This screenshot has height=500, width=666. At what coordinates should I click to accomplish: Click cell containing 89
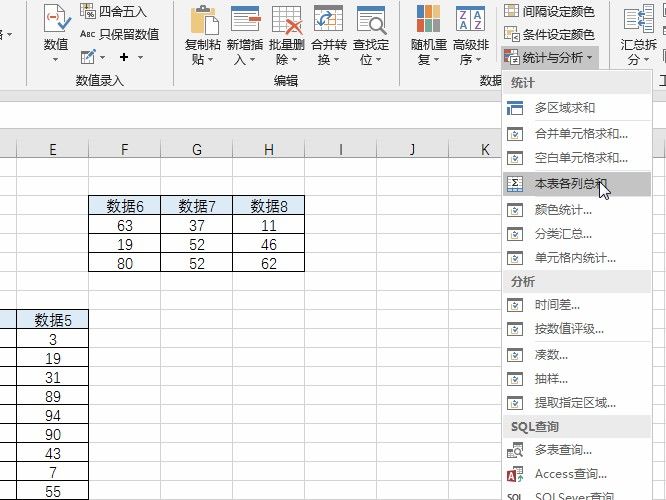[53, 396]
